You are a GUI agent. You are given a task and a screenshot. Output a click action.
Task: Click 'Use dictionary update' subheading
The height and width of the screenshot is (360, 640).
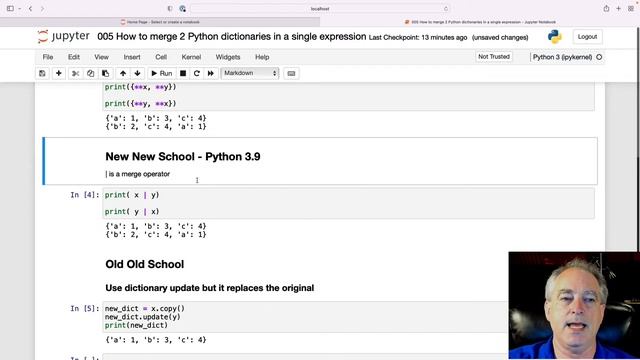click(210, 288)
